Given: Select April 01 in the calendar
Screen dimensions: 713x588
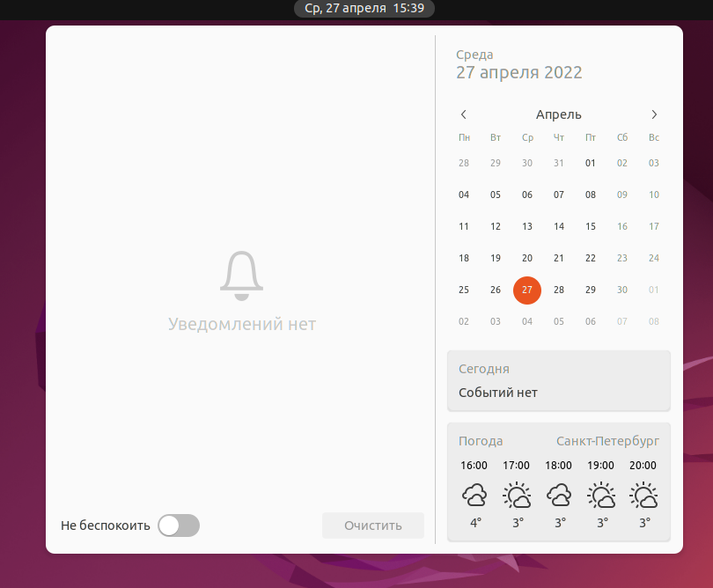Looking at the screenshot, I should click(591, 163).
